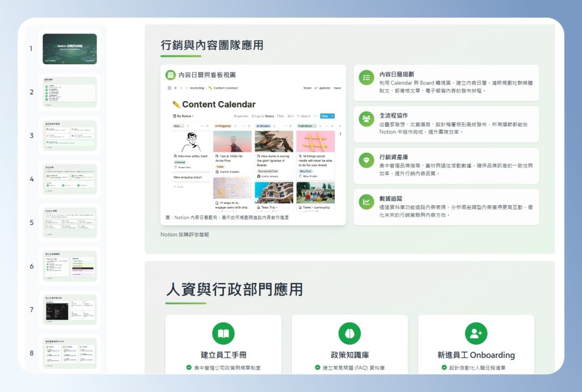Screen dimensions: 582x392
Task: Open the dropdown arrow on the New button
Action: pos(332,116)
